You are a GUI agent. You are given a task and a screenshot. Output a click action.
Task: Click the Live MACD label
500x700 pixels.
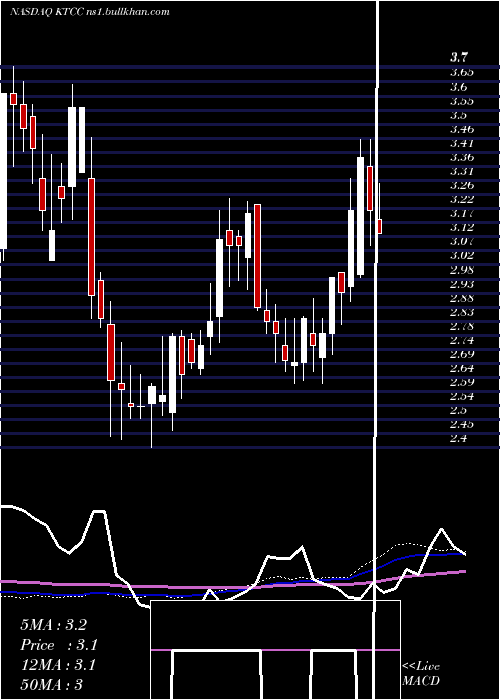click(x=421, y=674)
